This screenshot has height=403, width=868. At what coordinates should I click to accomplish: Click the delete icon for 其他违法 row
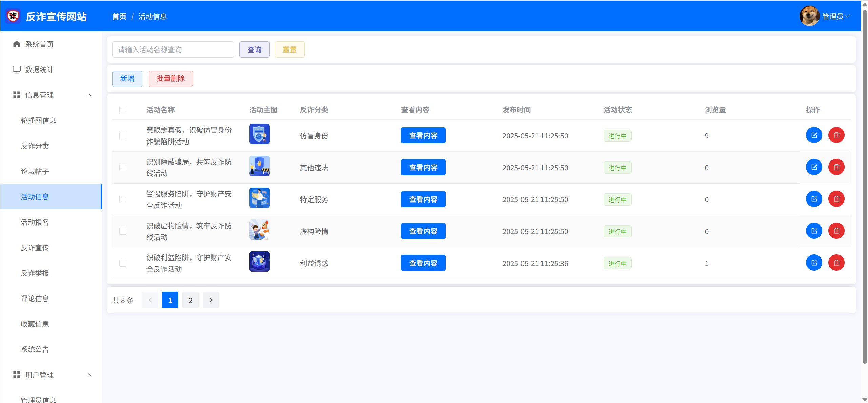click(x=836, y=167)
